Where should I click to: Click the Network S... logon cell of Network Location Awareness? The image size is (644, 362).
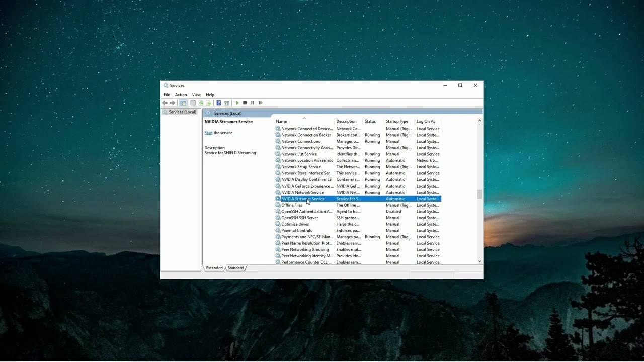coord(427,160)
